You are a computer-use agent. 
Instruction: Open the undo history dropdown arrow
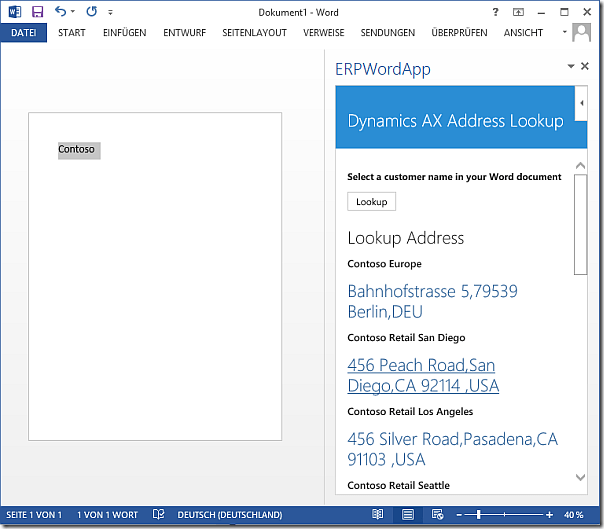tap(73, 12)
